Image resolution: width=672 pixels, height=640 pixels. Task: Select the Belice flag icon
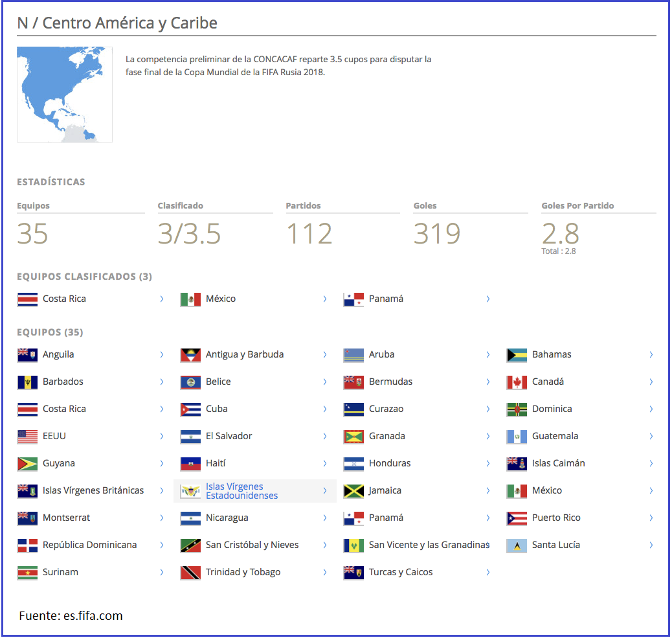click(x=191, y=382)
